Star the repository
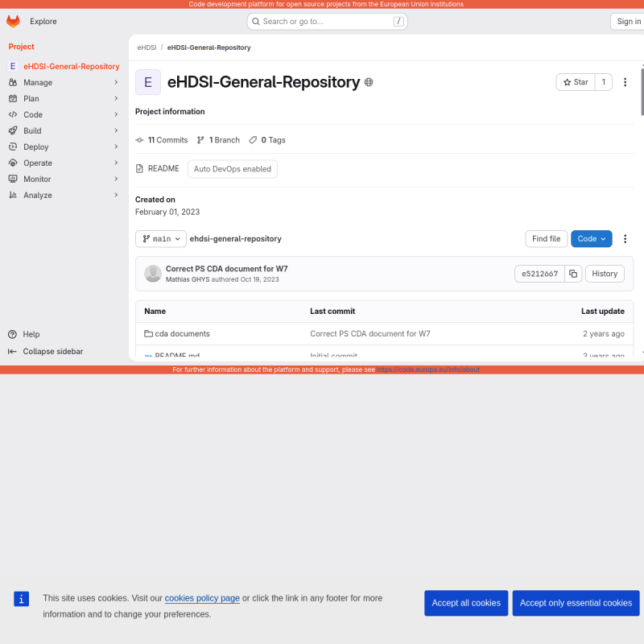Screen dimensions: 644x644 point(576,82)
